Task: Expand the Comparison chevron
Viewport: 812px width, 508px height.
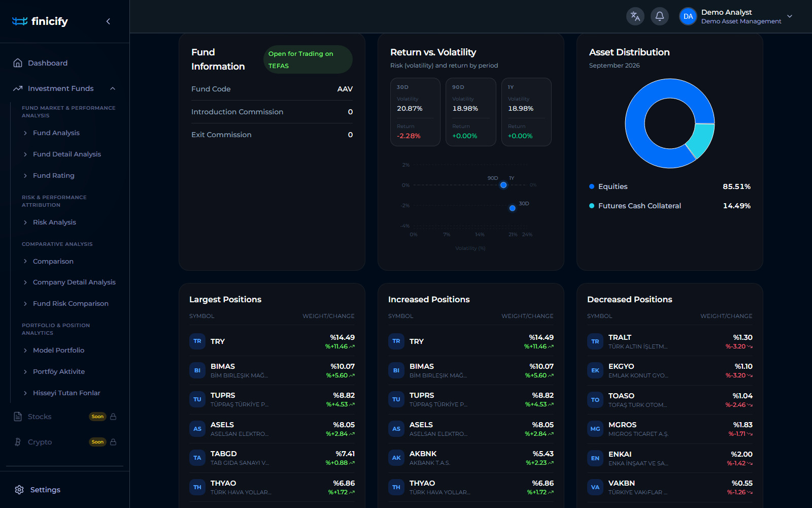Action: 25,261
